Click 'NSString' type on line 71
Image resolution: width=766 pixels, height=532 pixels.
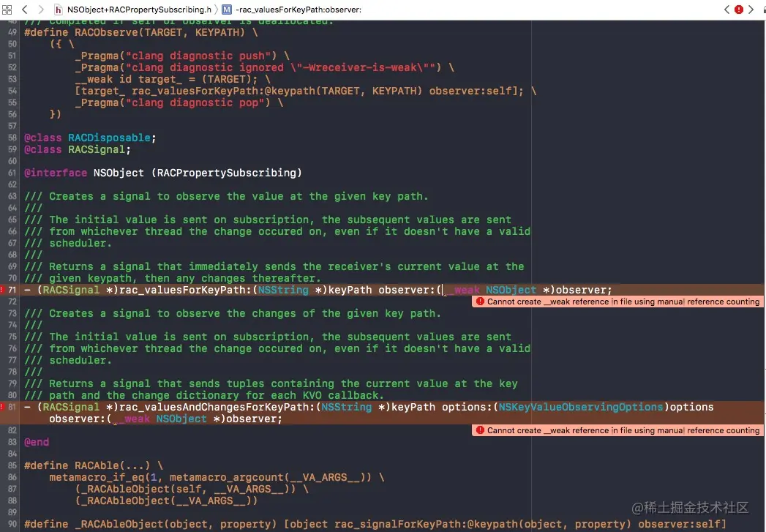pyautogui.click(x=284, y=291)
